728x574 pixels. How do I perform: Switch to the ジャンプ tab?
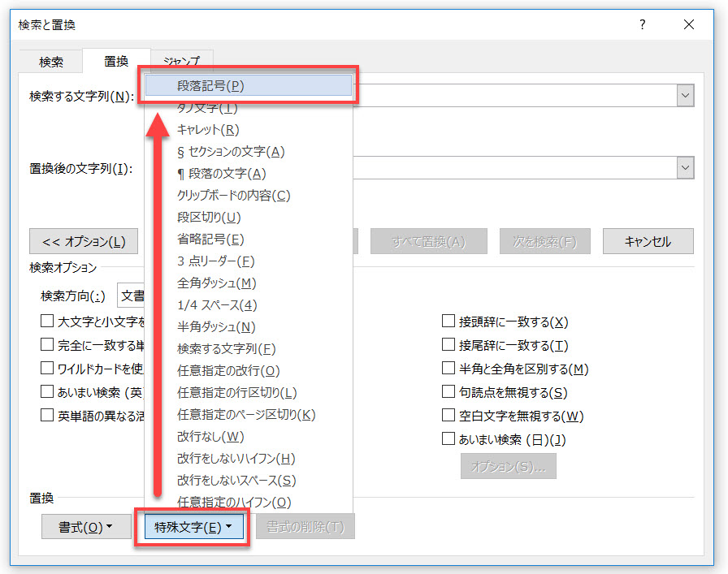(182, 62)
